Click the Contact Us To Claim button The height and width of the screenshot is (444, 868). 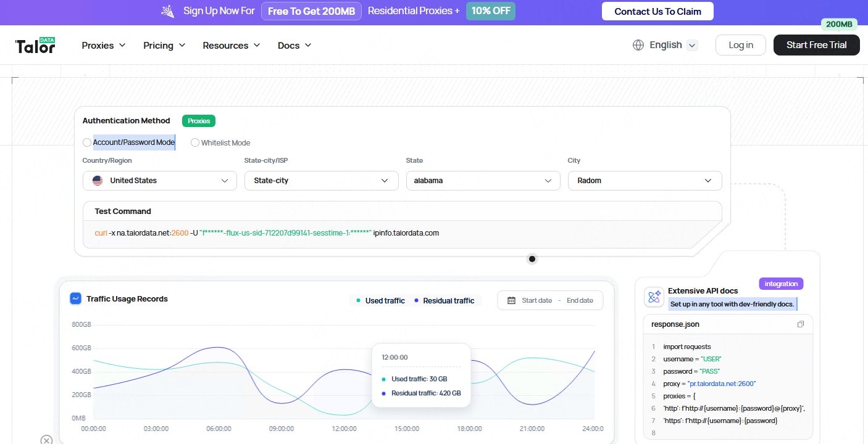[x=657, y=11]
